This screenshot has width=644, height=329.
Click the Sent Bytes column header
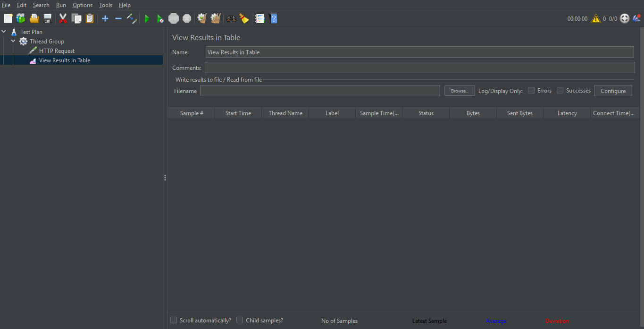[x=520, y=113]
